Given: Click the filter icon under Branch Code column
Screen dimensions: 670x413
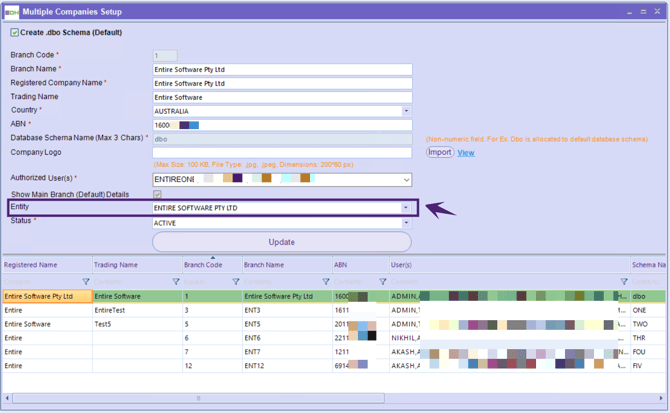Looking at the screenshot, I should click(x=235, y=281).
